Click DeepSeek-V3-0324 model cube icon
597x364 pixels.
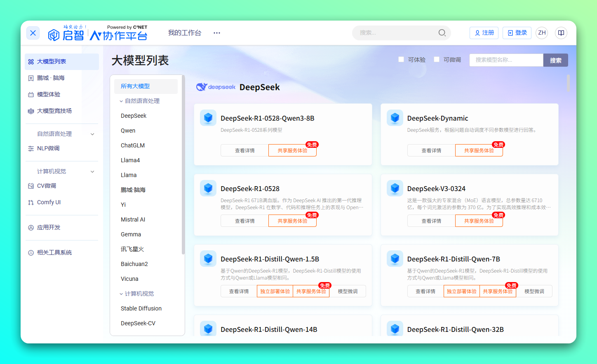point(395,188)
